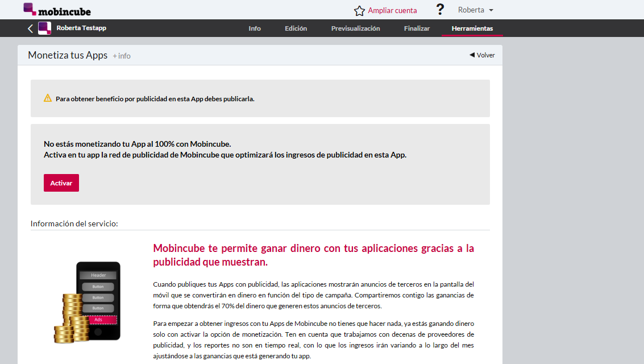The image size is (644, 364).
Task: Open the Previsualización tab
Action: [x=356, y=28]
